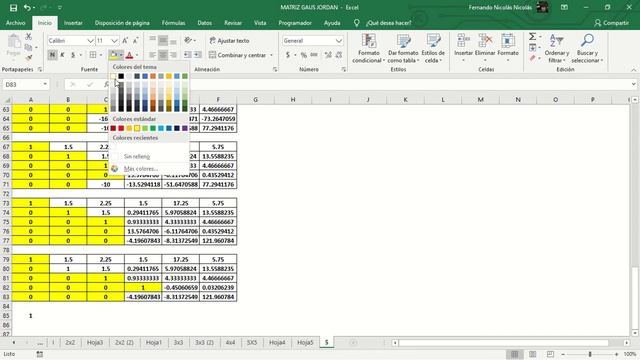Decrease font size with smaller A icon
Image resolution: width=640 pixels, height=360 pixels.
[136, 40]
